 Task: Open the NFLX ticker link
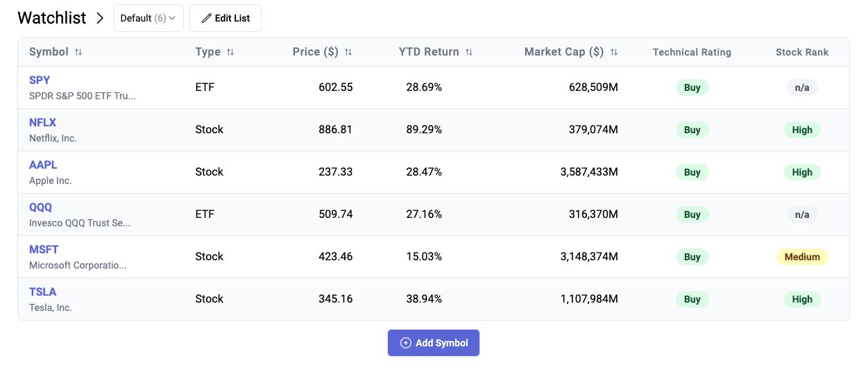(x=42, y=122)
